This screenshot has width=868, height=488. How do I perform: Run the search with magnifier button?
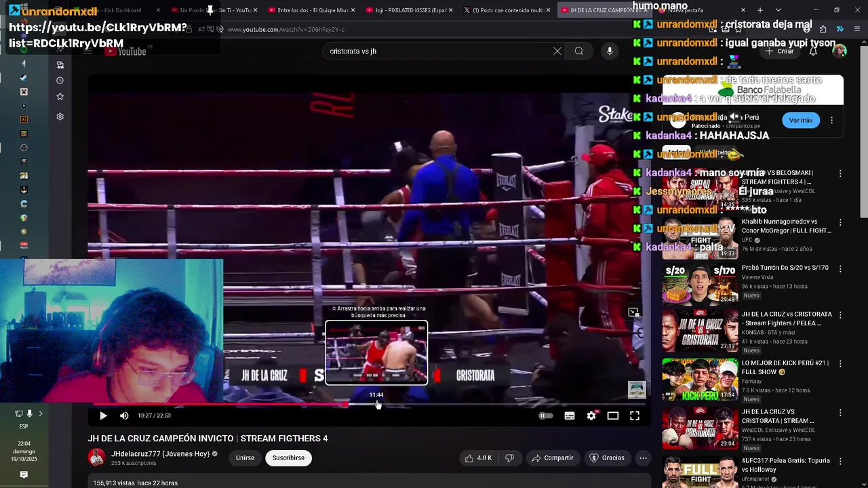pyautogui.click(x=579, y=51)
